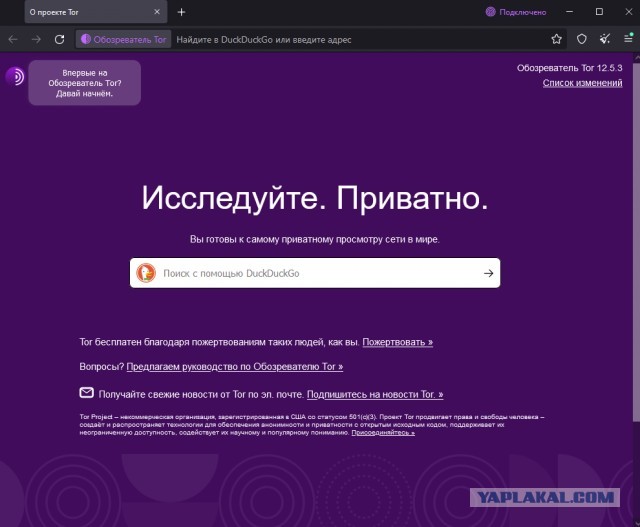Image resolution: width=640 pixels, height=527 pixels.
Task: Bookmark this page with the star icon
Action: click(556, 39)
